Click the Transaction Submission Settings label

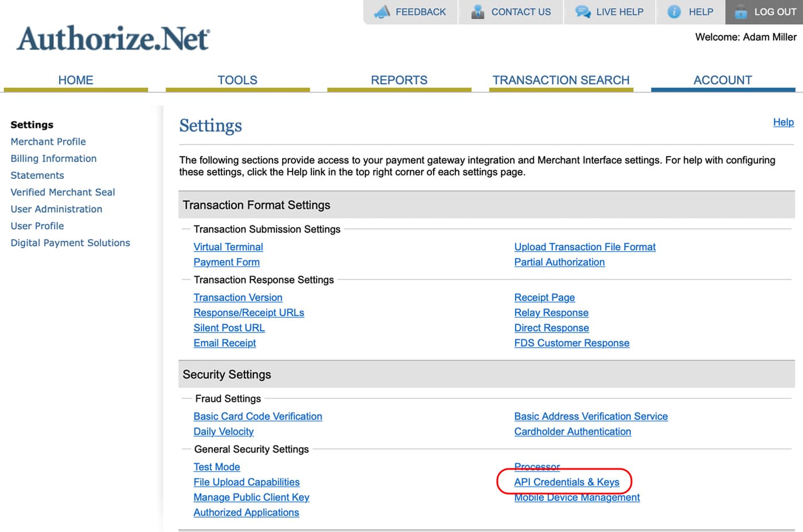(x=267, y=229)
